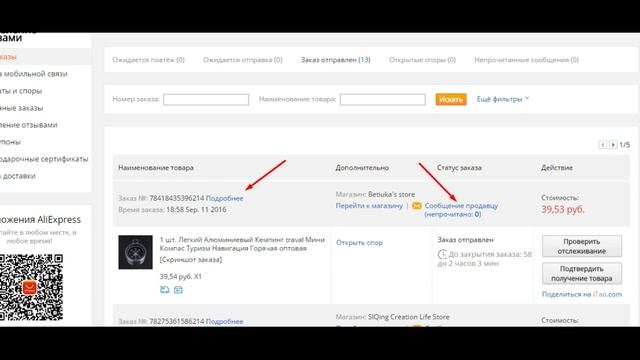
Task: Click order time '18:58 Sep. 11 2016'
Action: point(196,209)
